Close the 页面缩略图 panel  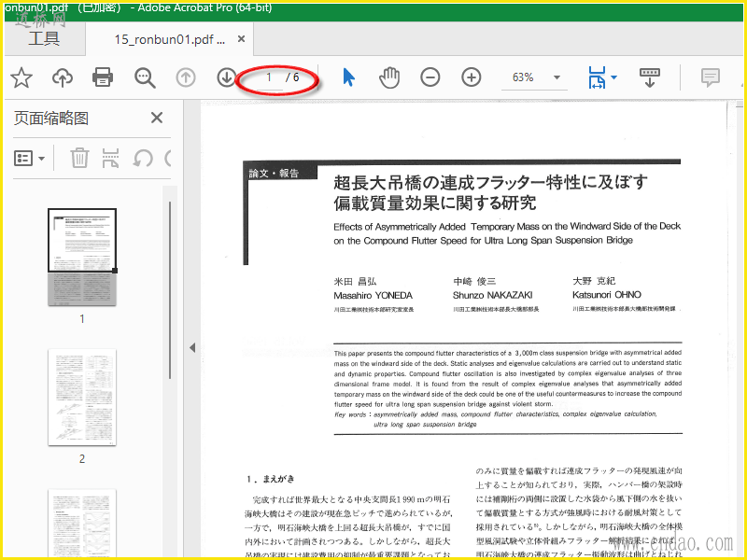pyautogui.click(x=157, y=118)
